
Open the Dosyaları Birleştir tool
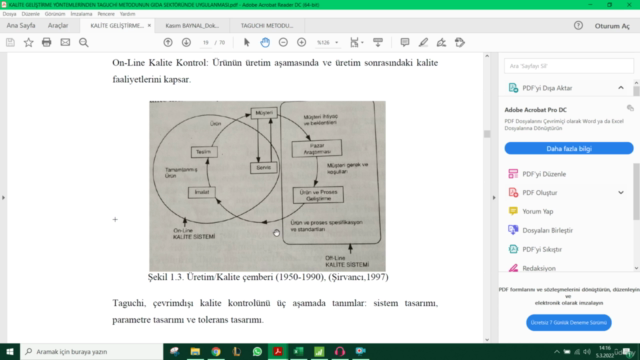tap(547, 230)
